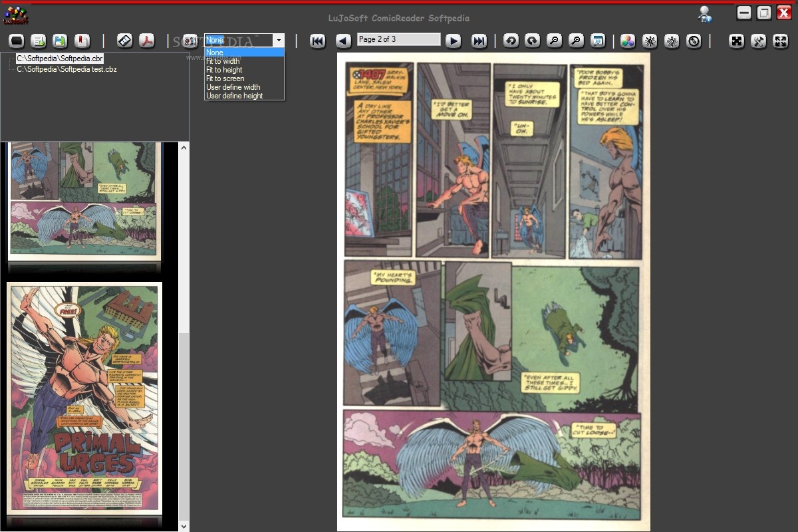
Task: Open the user info icon in title bar
Action: click(x=705, y=14)
